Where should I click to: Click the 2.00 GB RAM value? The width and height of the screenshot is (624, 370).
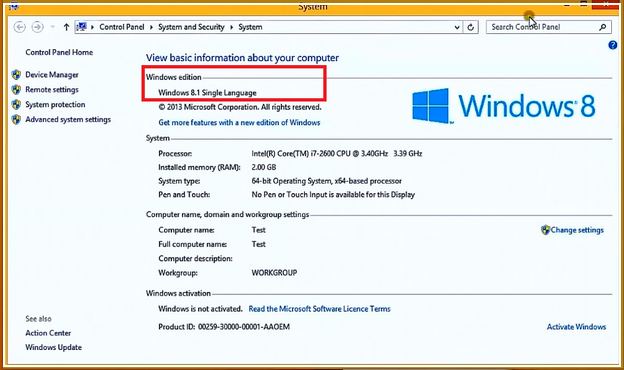263,167
